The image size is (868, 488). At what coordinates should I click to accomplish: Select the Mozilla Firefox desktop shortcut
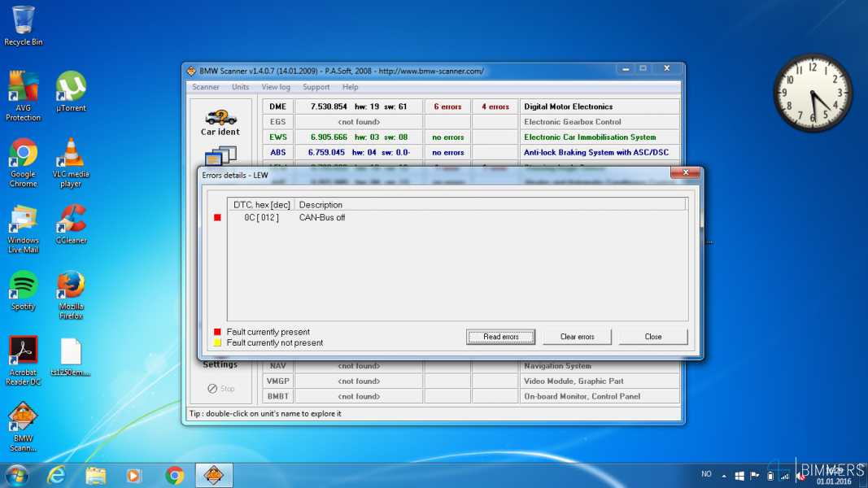coord(71,295)
